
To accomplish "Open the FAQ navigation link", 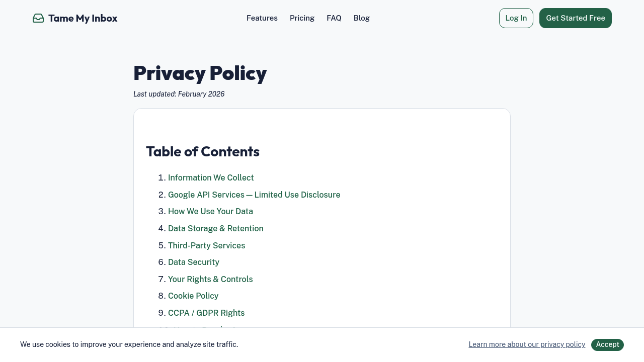I will [x=334, y=18].
